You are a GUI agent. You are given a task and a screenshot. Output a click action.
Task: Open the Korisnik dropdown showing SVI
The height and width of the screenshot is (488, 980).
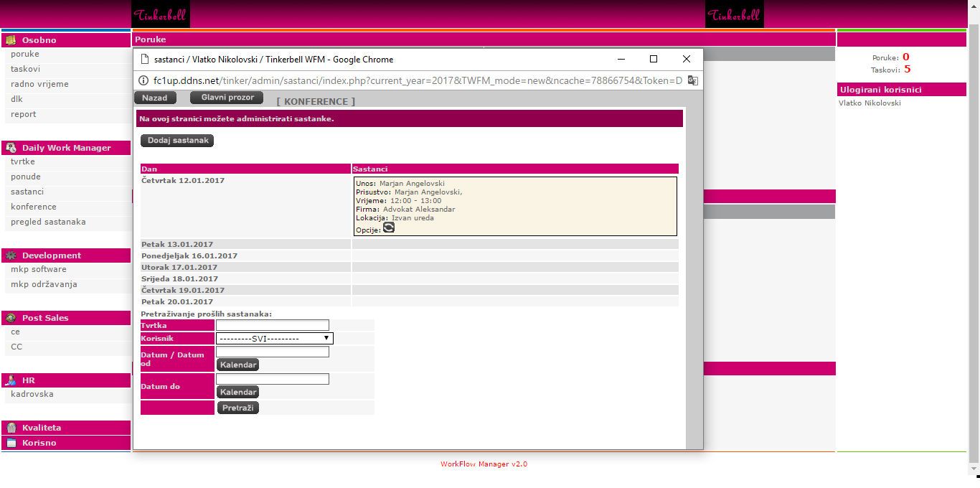click(274, 338)
